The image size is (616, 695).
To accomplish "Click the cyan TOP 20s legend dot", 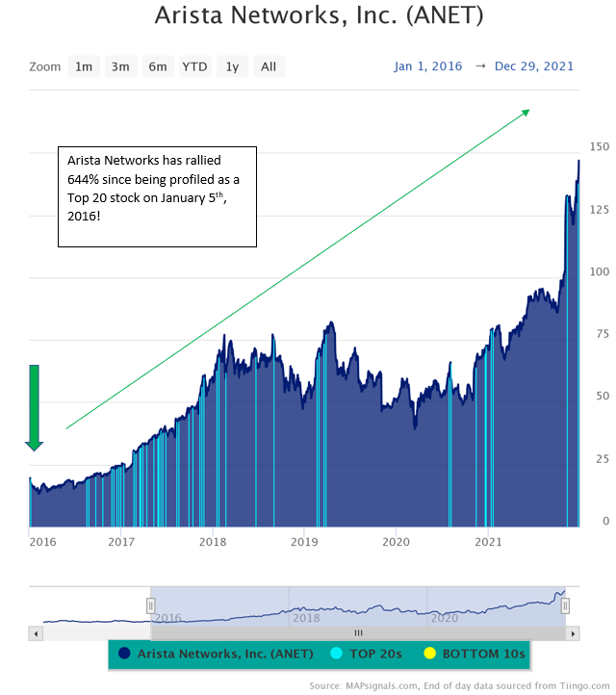I will [x=336, y=654].
